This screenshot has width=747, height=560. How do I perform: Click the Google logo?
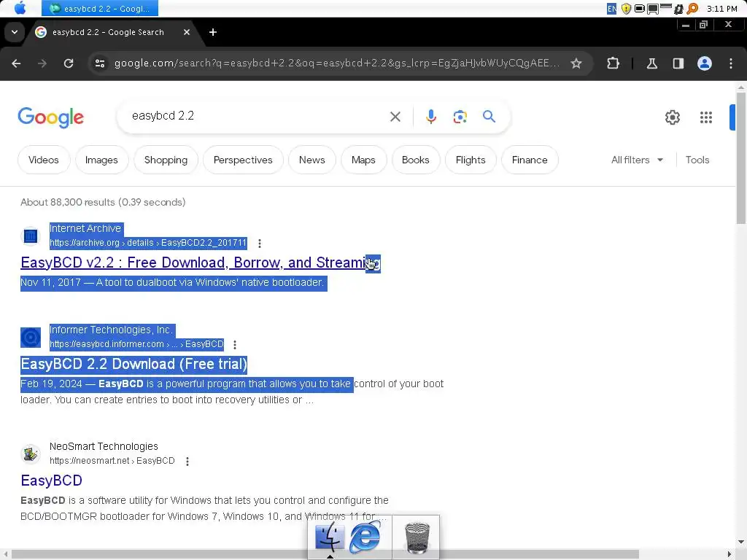click(50, 117)
